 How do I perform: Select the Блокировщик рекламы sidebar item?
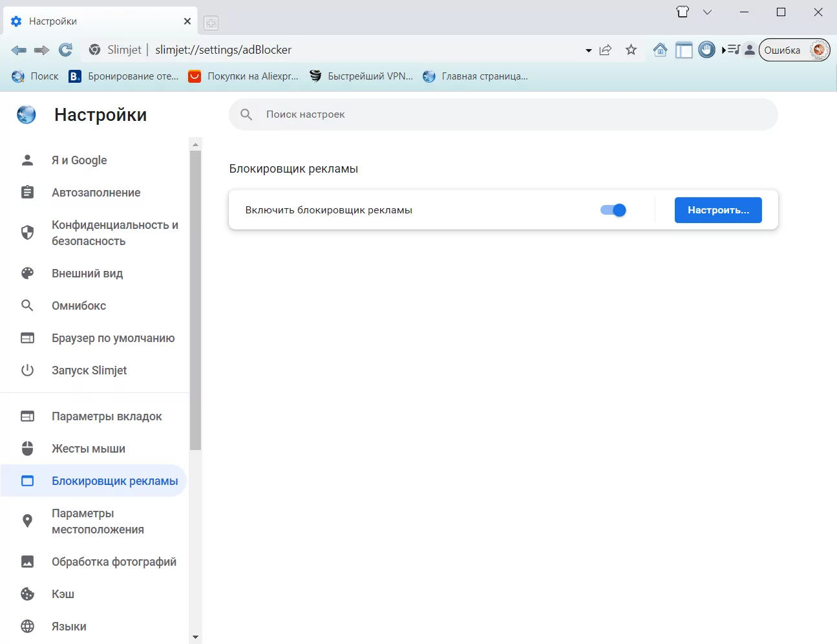pos(94,481)
